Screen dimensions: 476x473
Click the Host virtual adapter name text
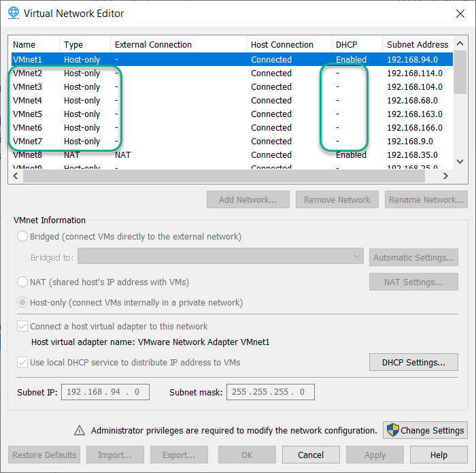(x=150, y=342)
